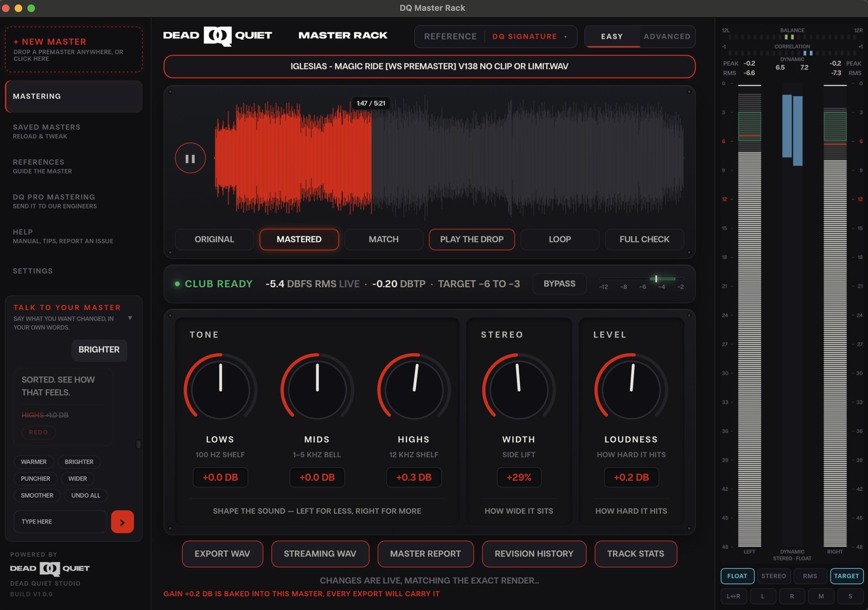Focus the Type Here message field
The width and height of the screenshot is (868, 610).
(60, 522)
